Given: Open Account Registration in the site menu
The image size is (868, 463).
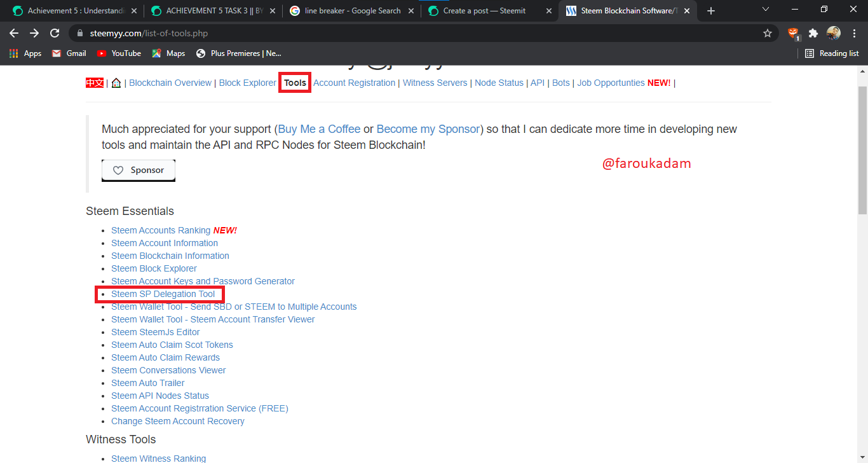Looking at the screenshot, I should (x=354, y=83).
